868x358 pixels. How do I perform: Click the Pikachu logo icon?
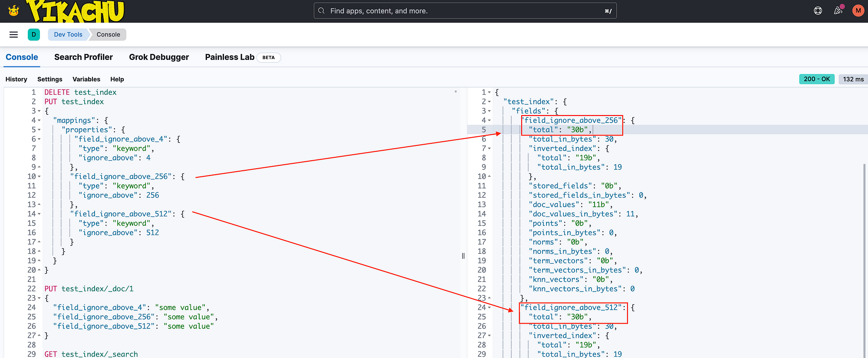click(14, 10)
